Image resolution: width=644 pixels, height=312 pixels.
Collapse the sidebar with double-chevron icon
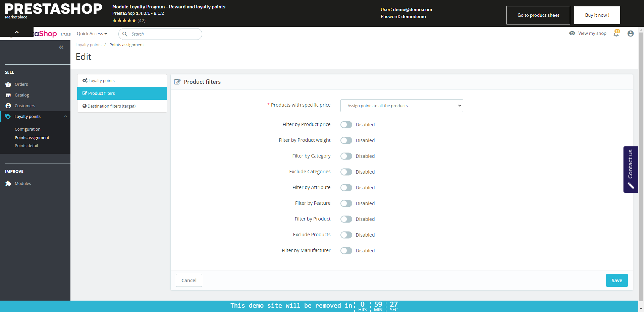(61, 47)
